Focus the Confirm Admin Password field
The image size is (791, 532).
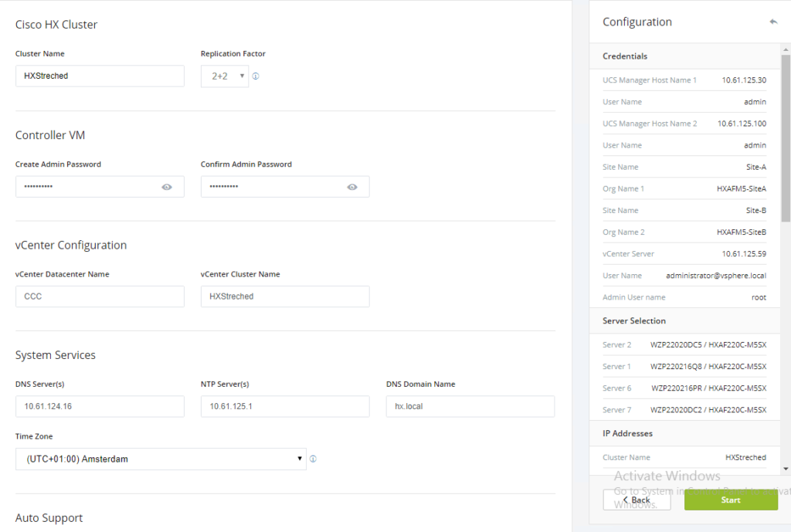coord(285,187)
